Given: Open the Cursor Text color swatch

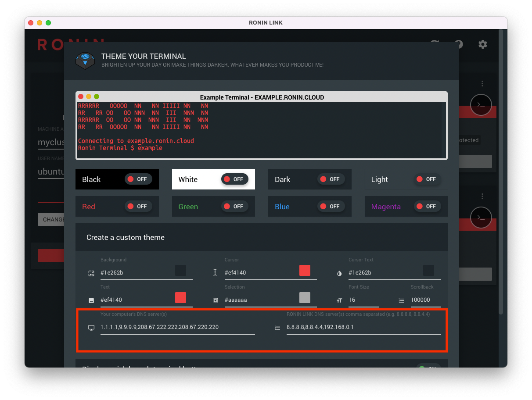Looking at the screenshot, I should [x=428, y=270].
